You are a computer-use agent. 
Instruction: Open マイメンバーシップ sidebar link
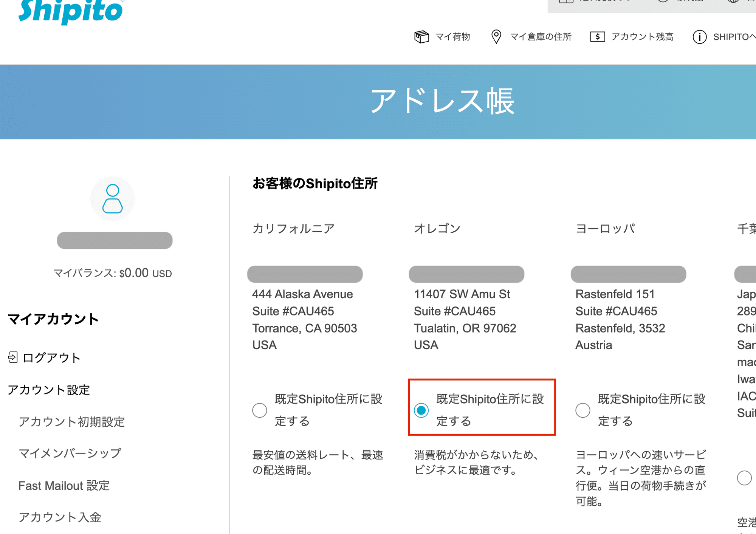(70, 453)
